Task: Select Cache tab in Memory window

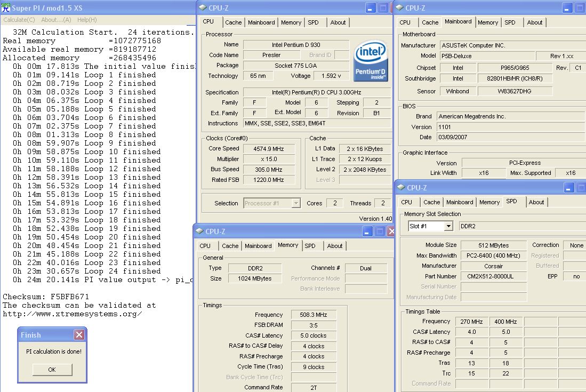Action: (230, 246)
